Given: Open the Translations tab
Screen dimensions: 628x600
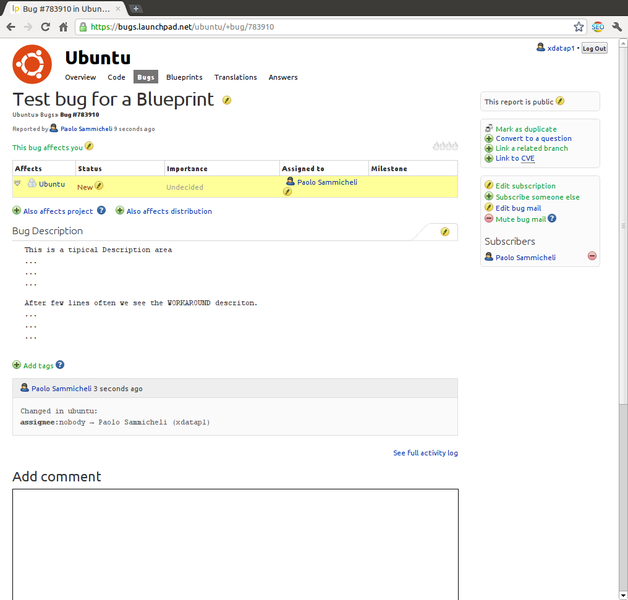Looking at the screenshot, I should click(x=235, y=77).
